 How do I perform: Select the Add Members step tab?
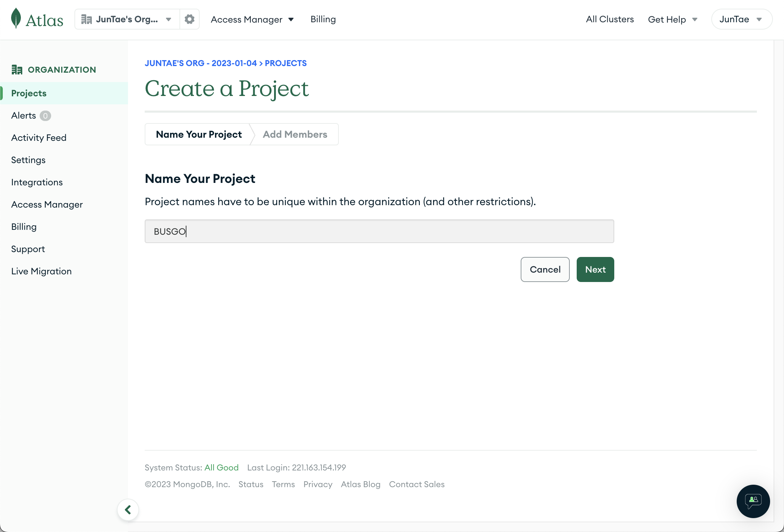point(295,134)
